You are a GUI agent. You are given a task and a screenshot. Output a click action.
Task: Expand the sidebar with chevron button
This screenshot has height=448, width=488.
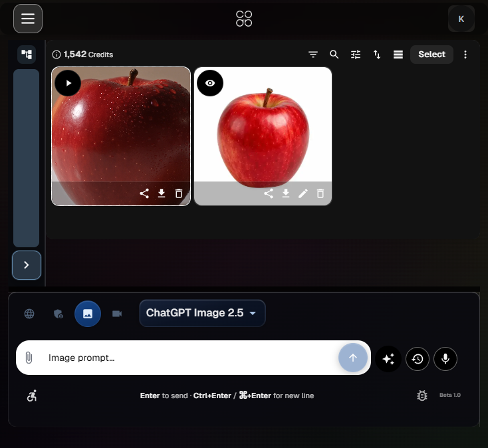click(27, 265)
